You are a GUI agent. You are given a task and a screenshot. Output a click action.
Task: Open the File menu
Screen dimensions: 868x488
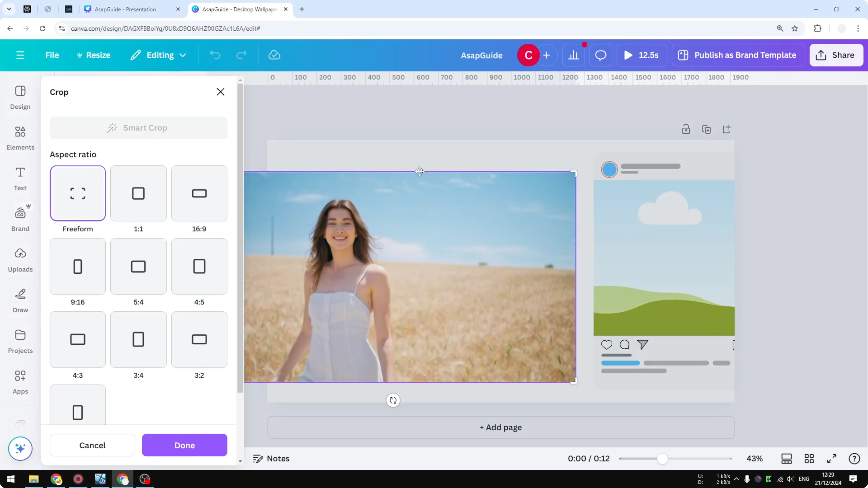click(52, 55)
